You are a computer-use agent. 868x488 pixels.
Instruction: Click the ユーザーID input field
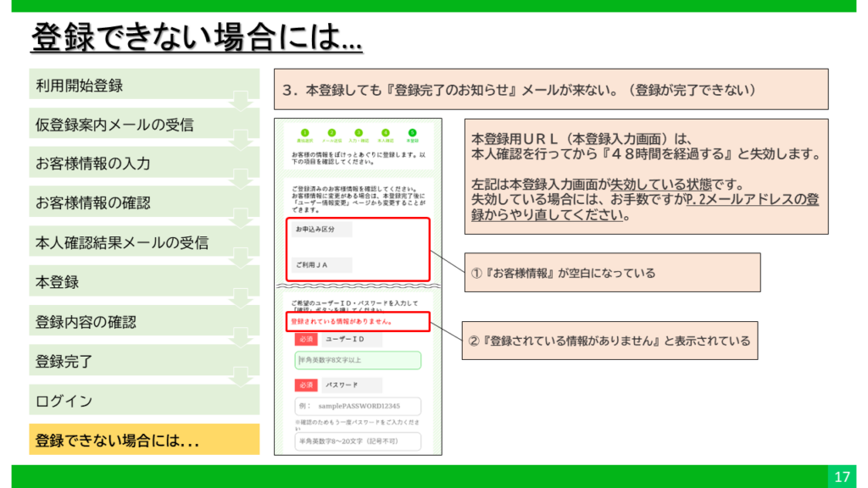pos(358,361)
